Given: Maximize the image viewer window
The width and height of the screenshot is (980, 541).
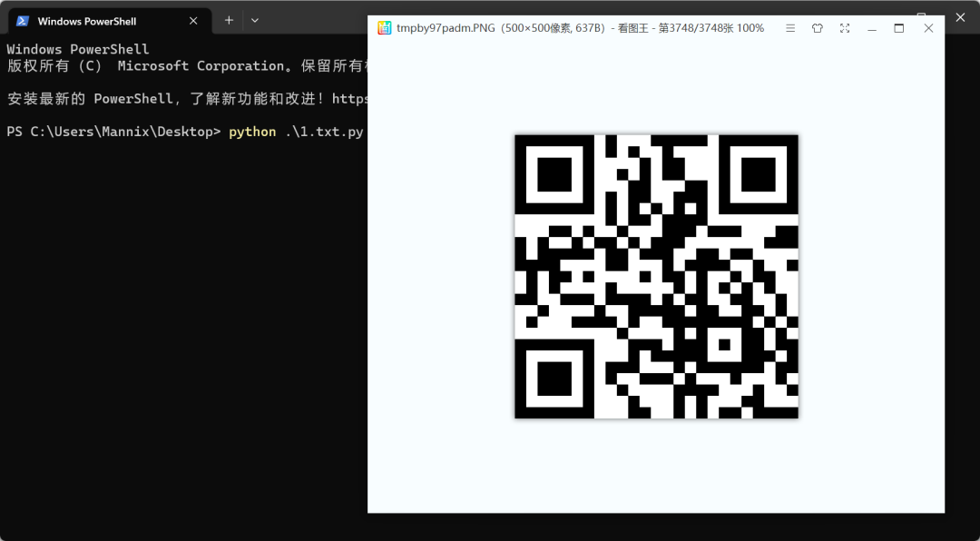Looking at the screenshot, I should (x=899, y=28).
